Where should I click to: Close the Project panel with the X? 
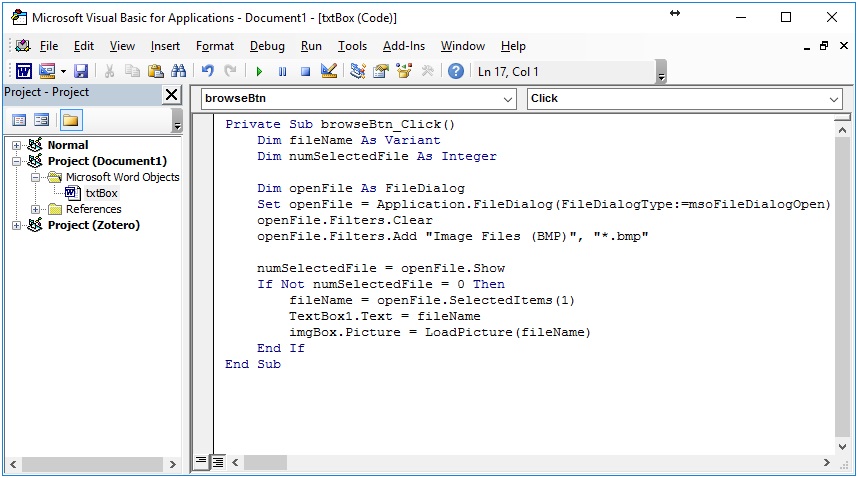pos(171,95)
